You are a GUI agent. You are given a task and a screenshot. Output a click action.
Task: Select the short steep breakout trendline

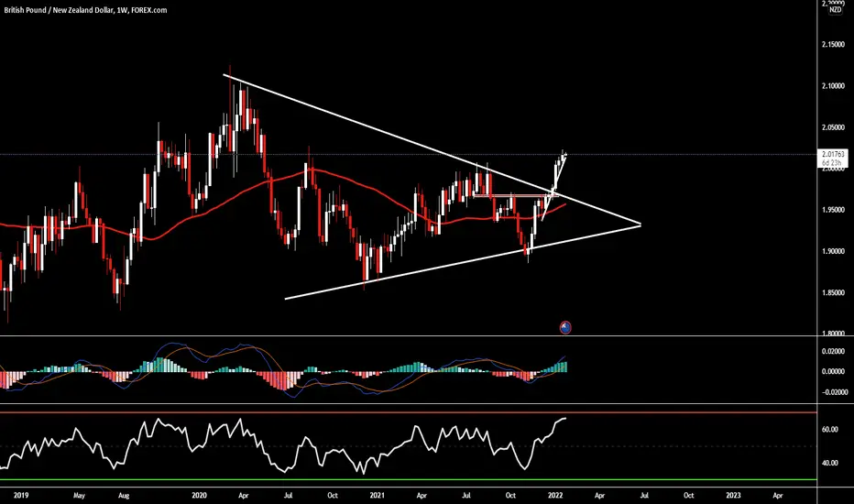553,190
